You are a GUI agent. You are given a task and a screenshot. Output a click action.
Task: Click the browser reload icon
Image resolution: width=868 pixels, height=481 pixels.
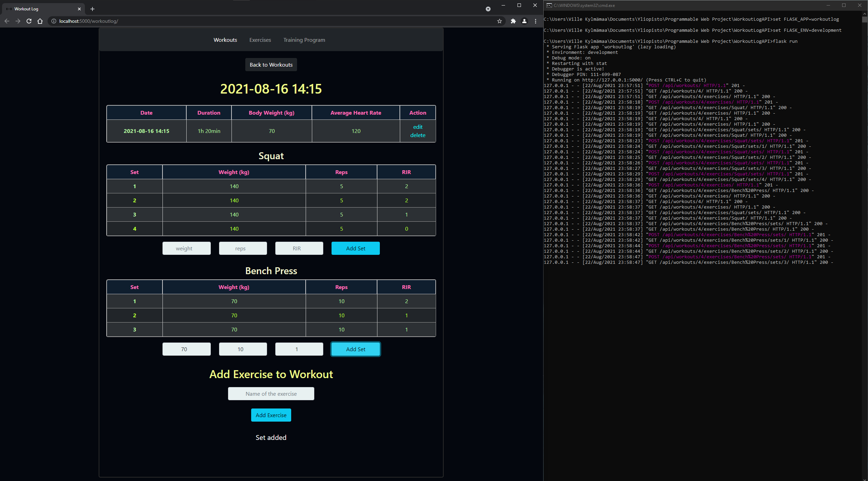click(x=29, y=21)
